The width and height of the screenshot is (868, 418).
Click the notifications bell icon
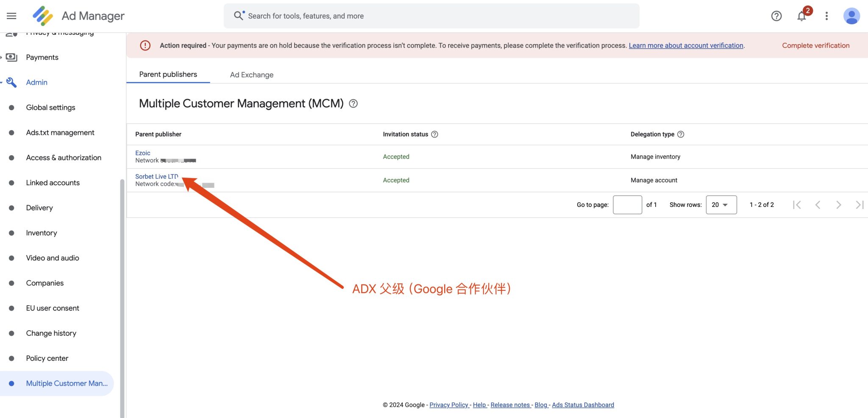[x=801, y=16]
